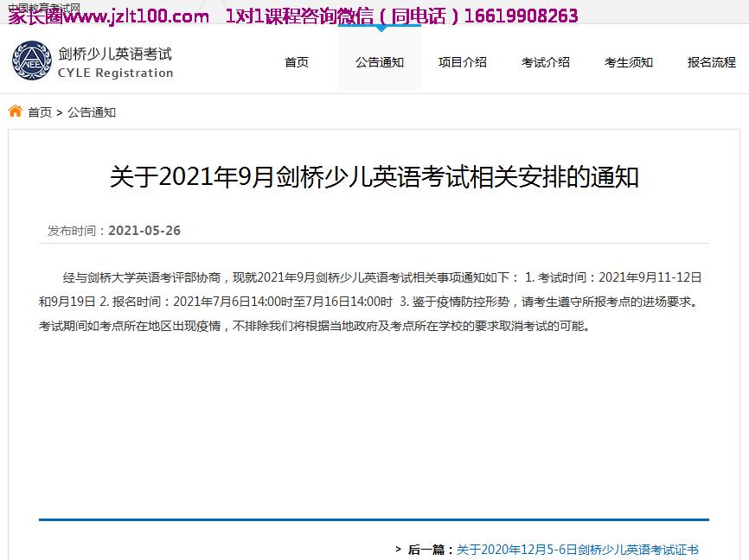The height and width of the screenshot is (560, 749).
Task: Click the 首页 breadcrumb link
Action: [x=40, y=112]
